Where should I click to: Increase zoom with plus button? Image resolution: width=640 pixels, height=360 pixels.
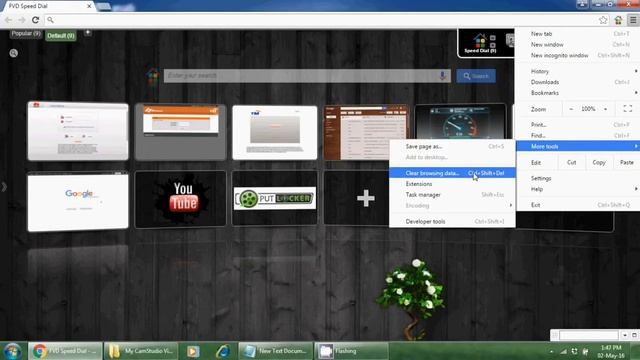click(605, 109)
